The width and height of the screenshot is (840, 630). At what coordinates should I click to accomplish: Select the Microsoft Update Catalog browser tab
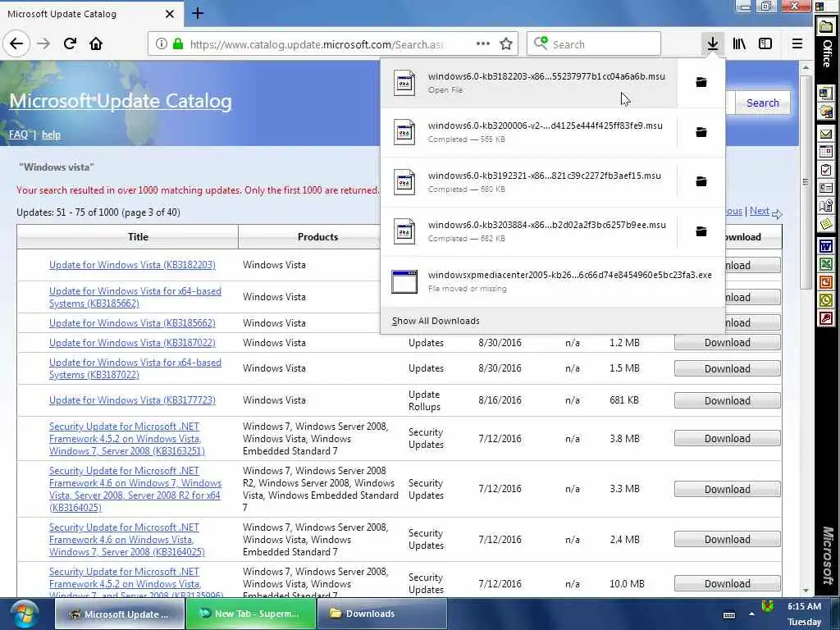coord(91,14)
